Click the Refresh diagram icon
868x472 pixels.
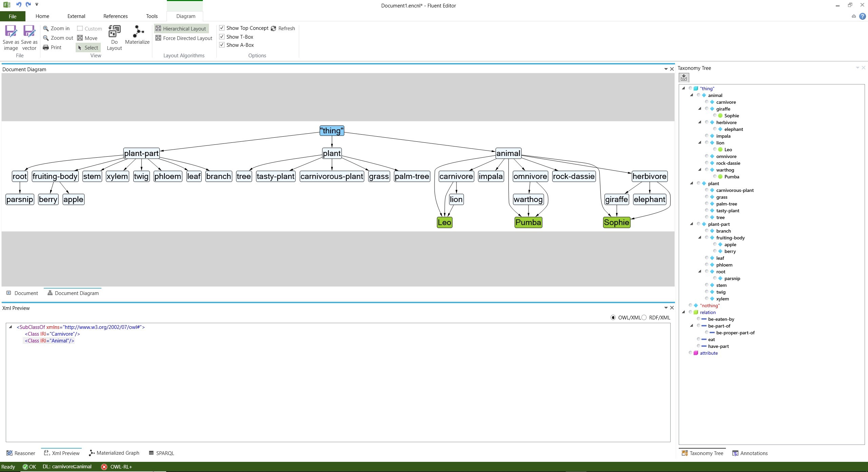pos(273,28)
